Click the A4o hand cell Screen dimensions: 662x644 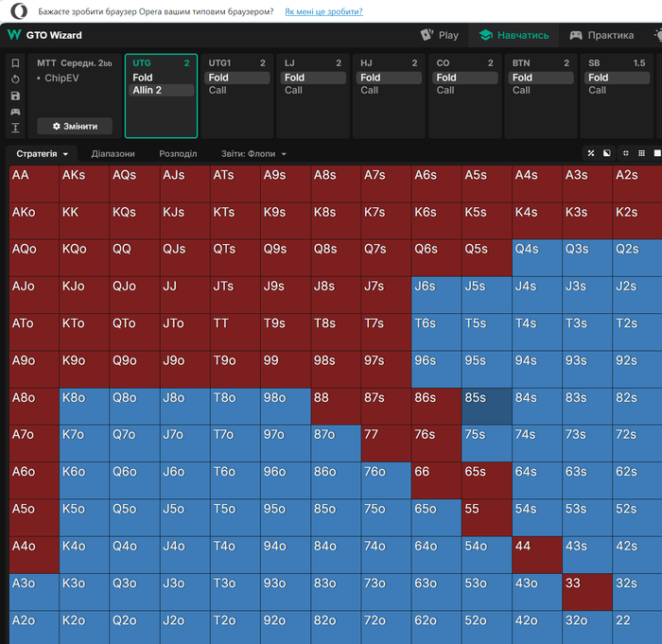(x=34, y=555)
